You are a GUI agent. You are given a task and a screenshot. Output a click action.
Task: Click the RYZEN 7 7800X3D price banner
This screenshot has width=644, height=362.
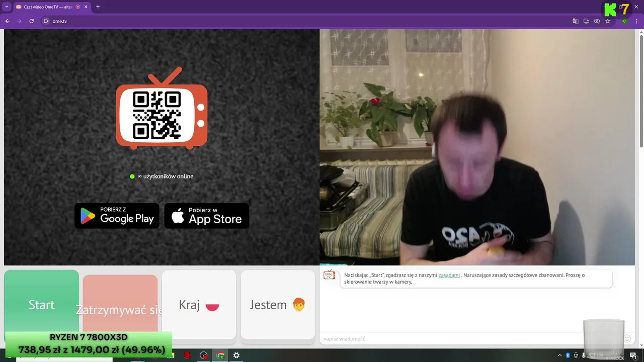point(89,344)
